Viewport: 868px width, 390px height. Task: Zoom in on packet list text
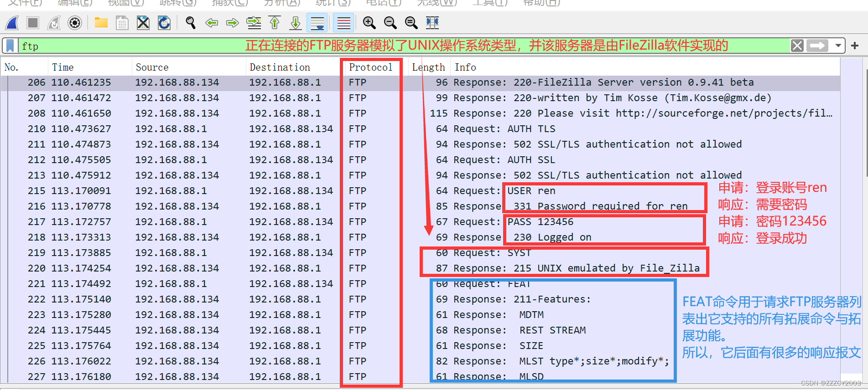pos(369,23)
